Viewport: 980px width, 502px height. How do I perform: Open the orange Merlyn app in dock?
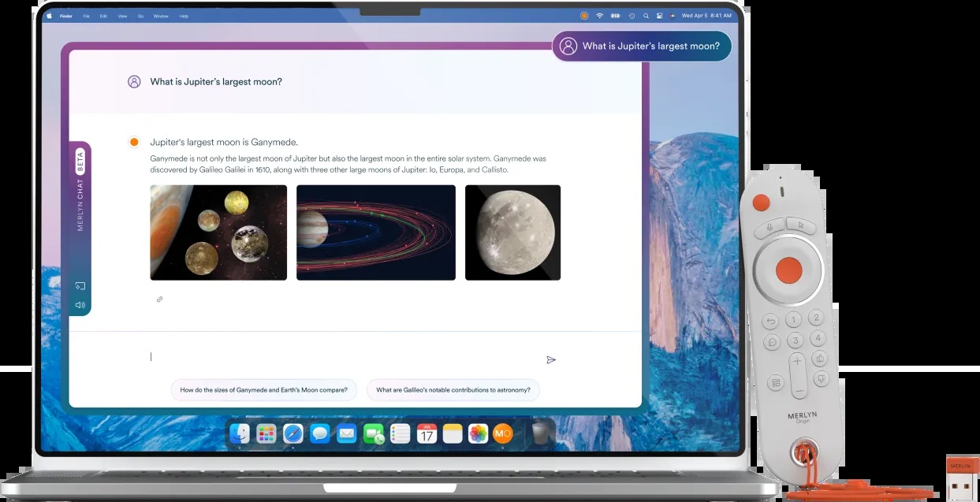coord(503,433)
